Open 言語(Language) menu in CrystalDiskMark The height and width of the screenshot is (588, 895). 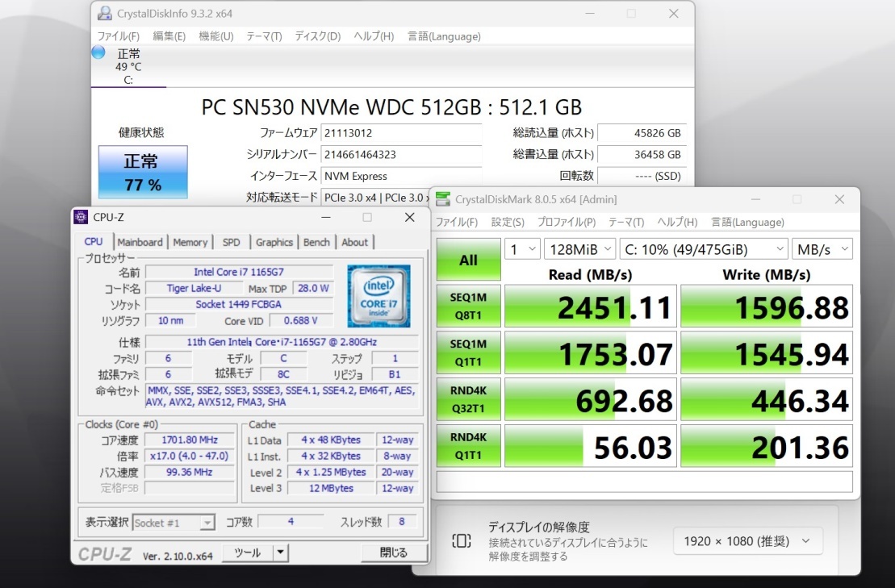747,223
